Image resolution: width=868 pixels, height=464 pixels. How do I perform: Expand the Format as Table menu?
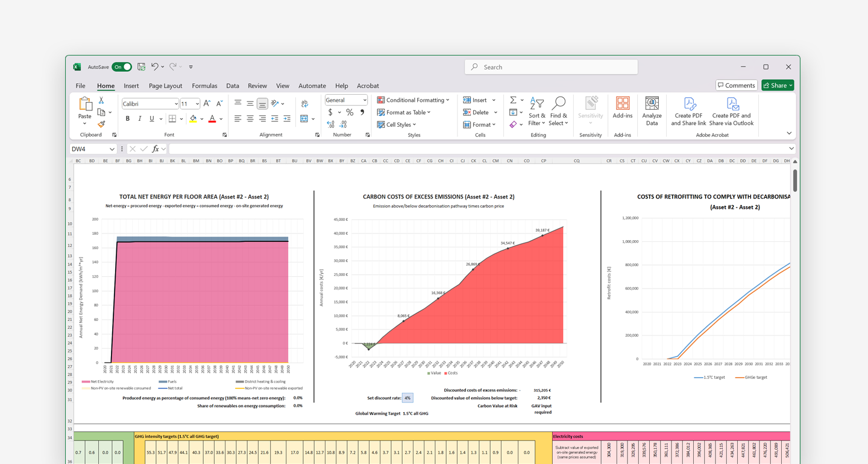click(404, 112)
